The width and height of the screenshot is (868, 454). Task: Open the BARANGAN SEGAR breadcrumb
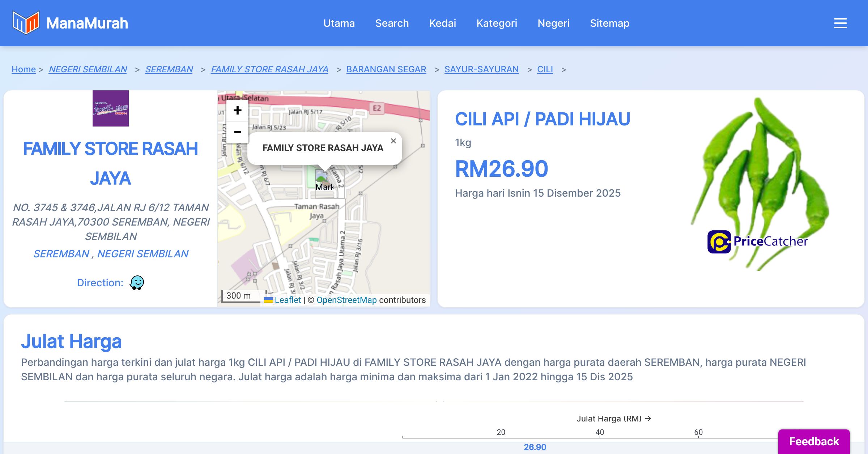386,69
